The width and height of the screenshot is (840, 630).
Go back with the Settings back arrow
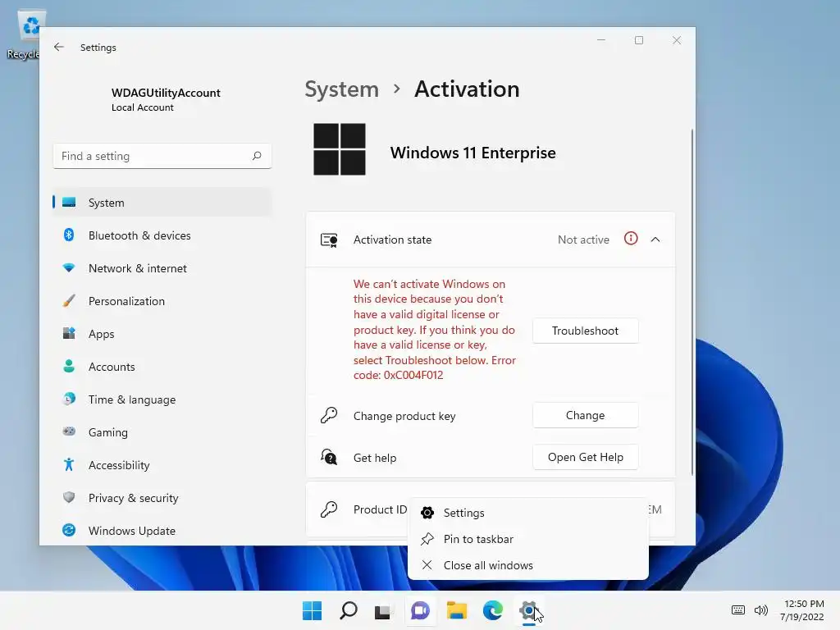click(x=59, y=47)
